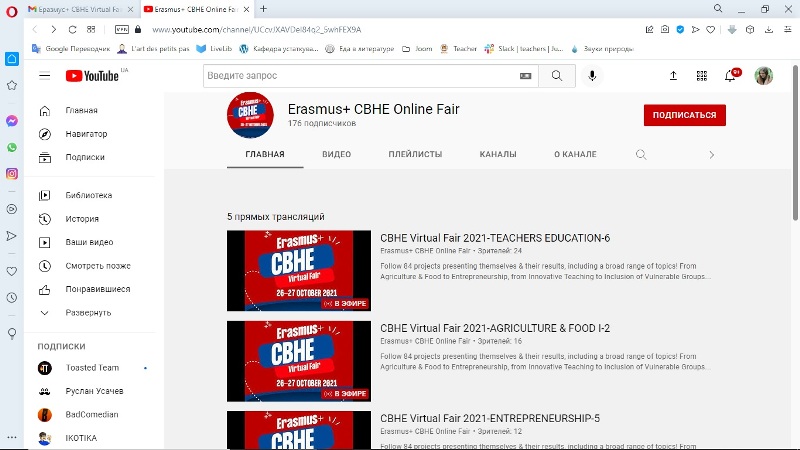Open Messenger in Opera sidebar
800x450 pixels.
[12, 121]
